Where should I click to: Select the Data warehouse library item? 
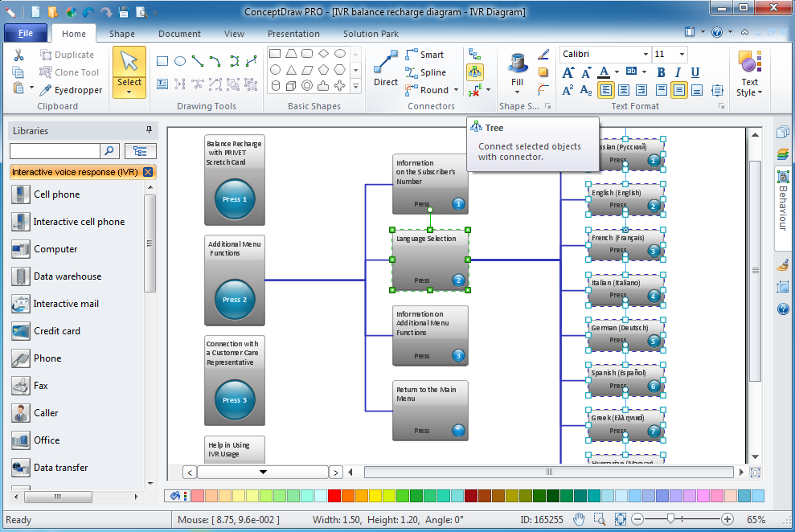point(57,276)
